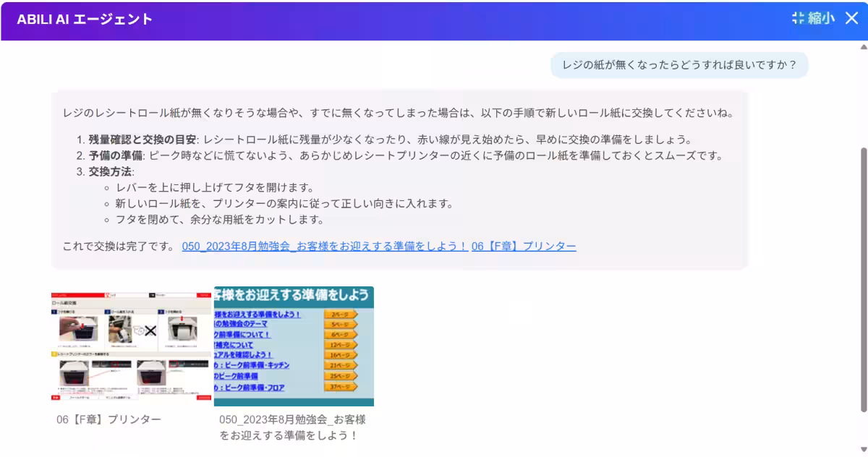Click the ピーク前準備・フロア agenda link
The width and height of the screenshot is (868, 457).
coord(250,385)
